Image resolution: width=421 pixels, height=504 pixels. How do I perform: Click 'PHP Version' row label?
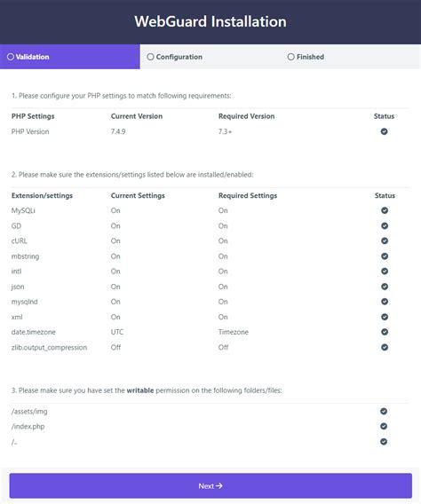pos(30,131)
